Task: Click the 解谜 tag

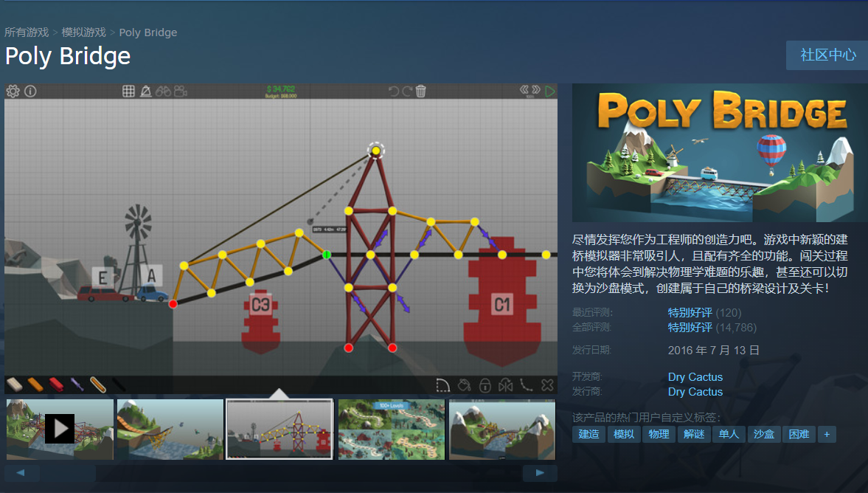Action: (694, 434)
